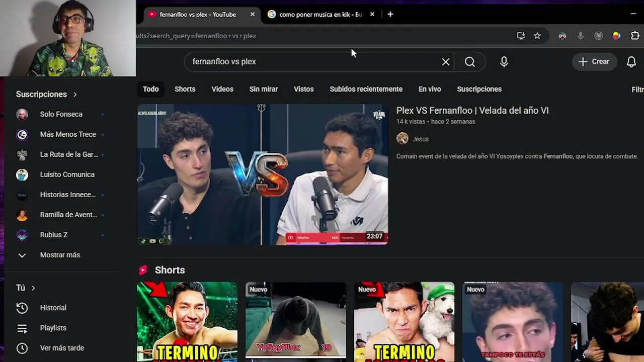
Task: Expand Mostrar más in subscriptions
Action: point(61,255)
